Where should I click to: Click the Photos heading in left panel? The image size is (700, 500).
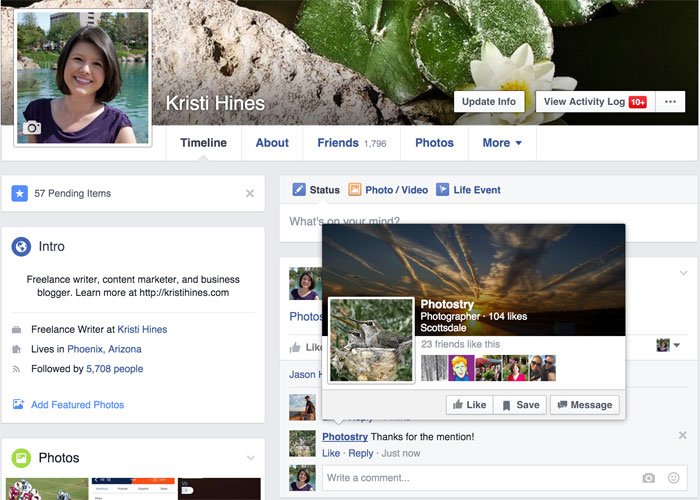click(x=59, y=458)
